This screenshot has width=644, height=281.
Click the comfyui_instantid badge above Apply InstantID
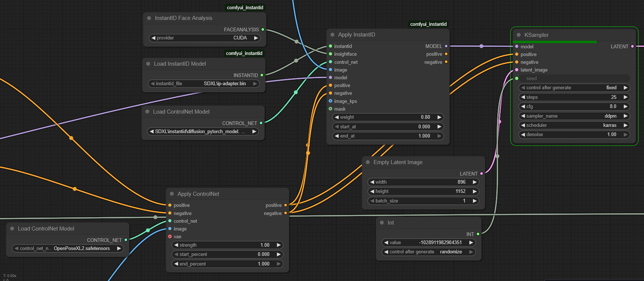click(428, 24)
